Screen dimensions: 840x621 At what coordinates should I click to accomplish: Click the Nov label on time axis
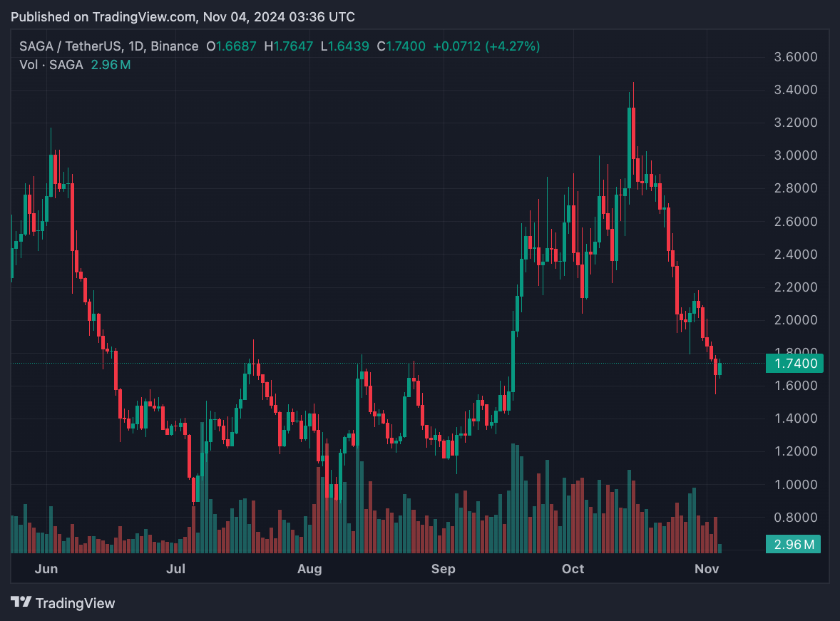(x=707, y=568)
